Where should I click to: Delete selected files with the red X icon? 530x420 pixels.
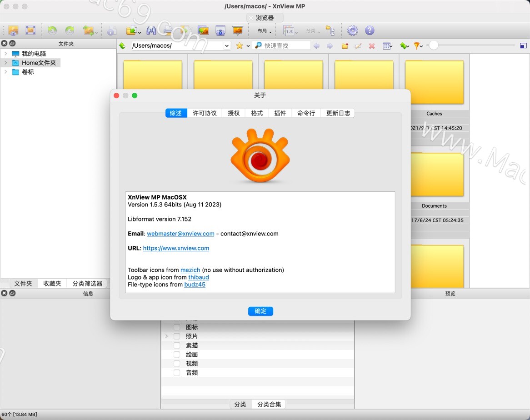[371, 45]
